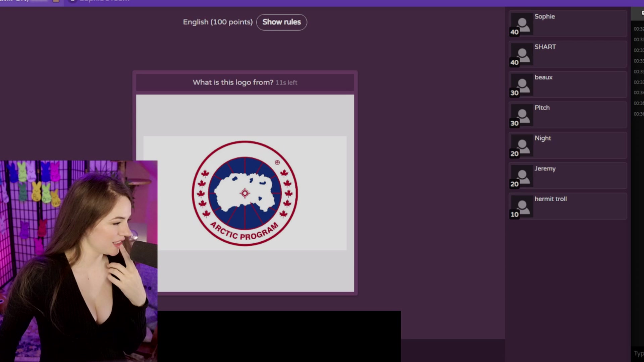Click the 'What is this logo from?' question
Screen dimensions: 644x362
click(x=233, y=82)
